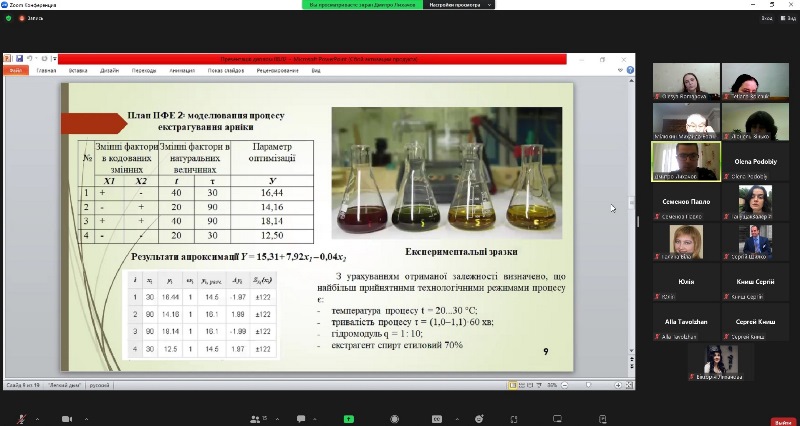Select Семенов Павло participant tile

[686, 202]
